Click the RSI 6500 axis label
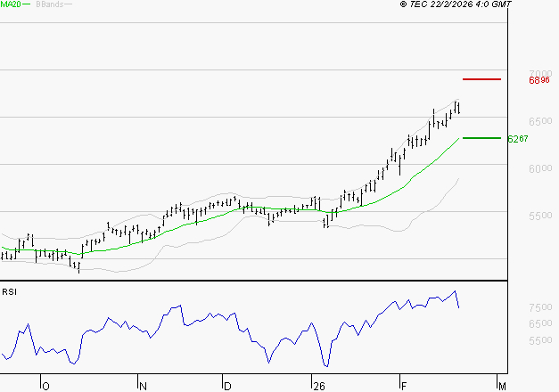This screenshot has width=559, height=392. pyautogui.click(x=540, y=323)
